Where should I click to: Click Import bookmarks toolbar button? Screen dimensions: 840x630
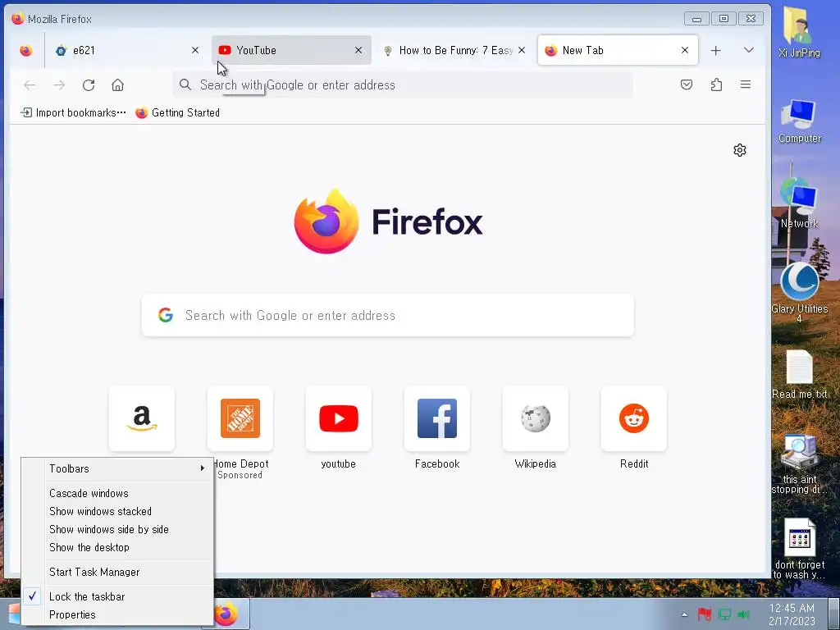click(x=73, y=112)
